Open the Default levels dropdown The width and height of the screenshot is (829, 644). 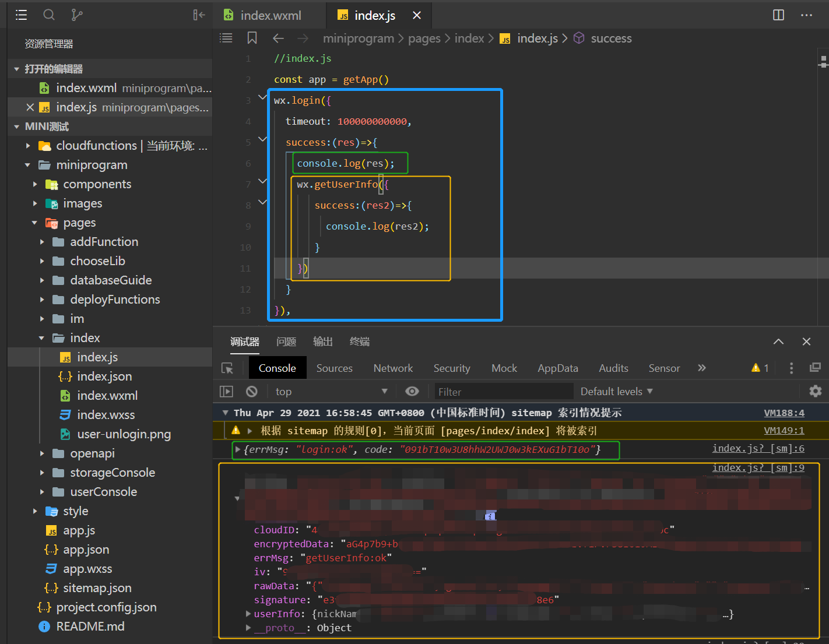(616, 392)
